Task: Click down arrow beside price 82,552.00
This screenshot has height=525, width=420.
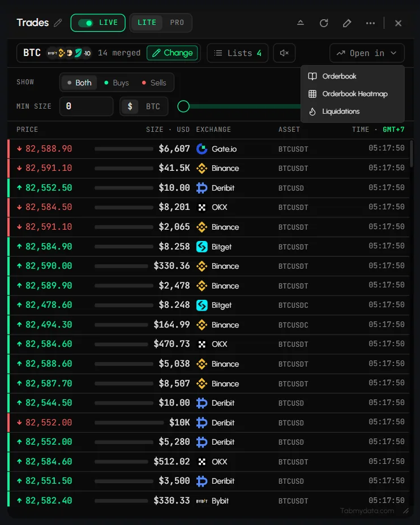Action: point(19,423)
